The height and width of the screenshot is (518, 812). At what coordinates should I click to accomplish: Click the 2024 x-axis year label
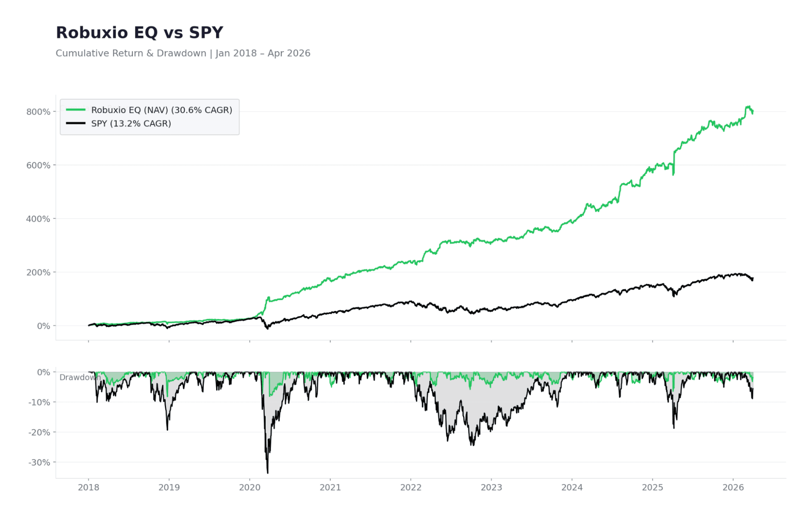click(572, 488)
